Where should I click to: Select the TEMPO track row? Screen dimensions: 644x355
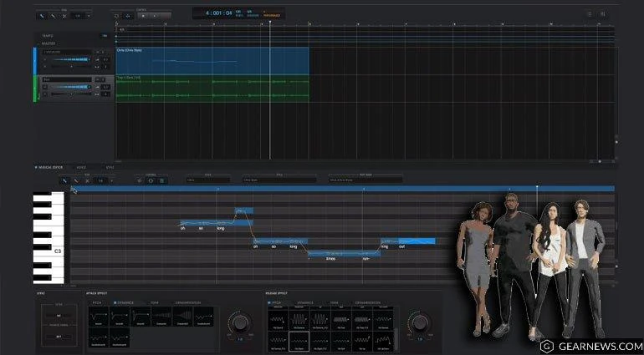click(x=74, y=36)
